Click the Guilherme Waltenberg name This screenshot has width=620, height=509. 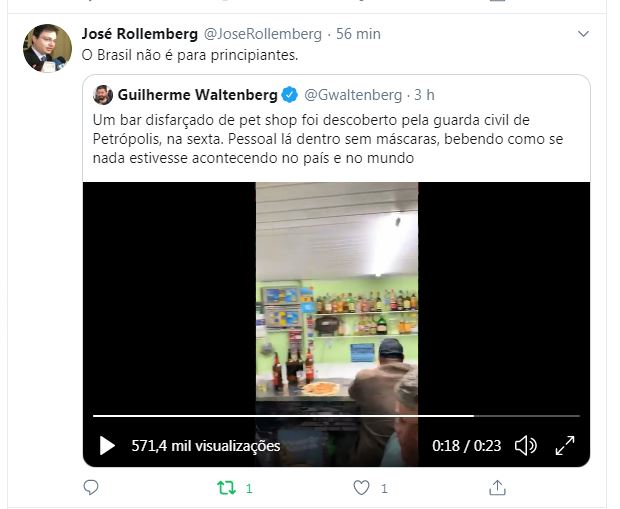coord(197,95)
